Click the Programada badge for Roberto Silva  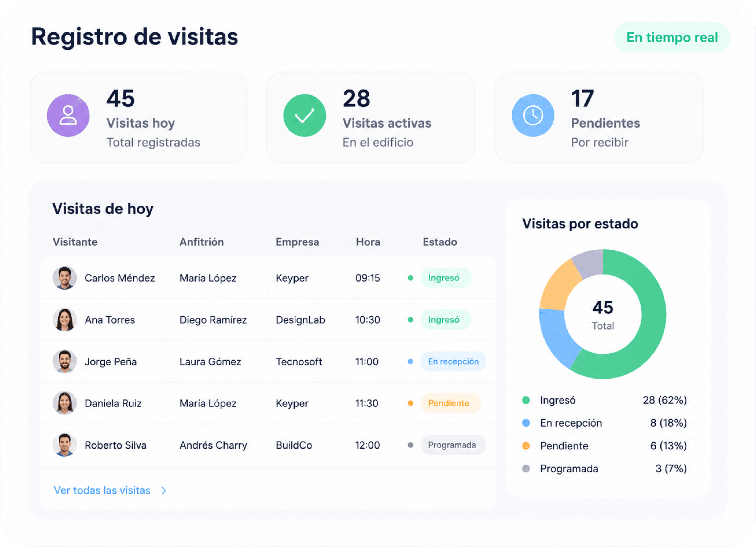point(453,445)
